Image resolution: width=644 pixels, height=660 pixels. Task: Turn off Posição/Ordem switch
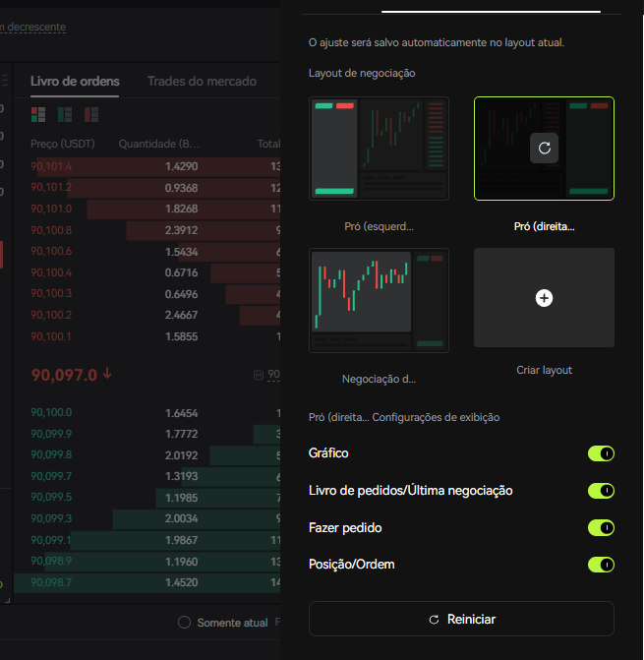click(x=601, y=565)
